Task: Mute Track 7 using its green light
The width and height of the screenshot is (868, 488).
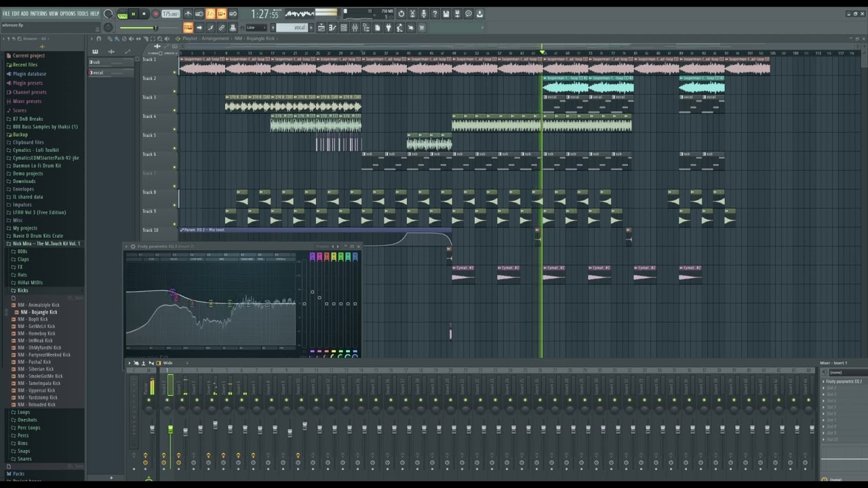Action: click(174, 186)
